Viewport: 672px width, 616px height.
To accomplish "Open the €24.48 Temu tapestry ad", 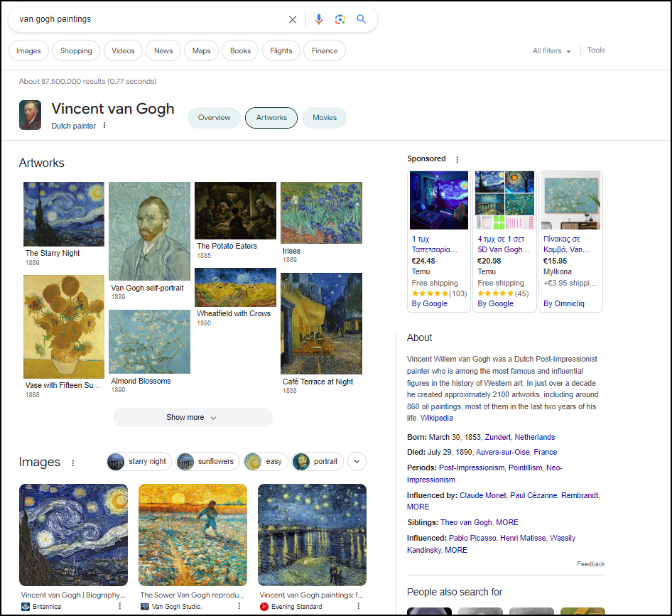I will [439, 242].
